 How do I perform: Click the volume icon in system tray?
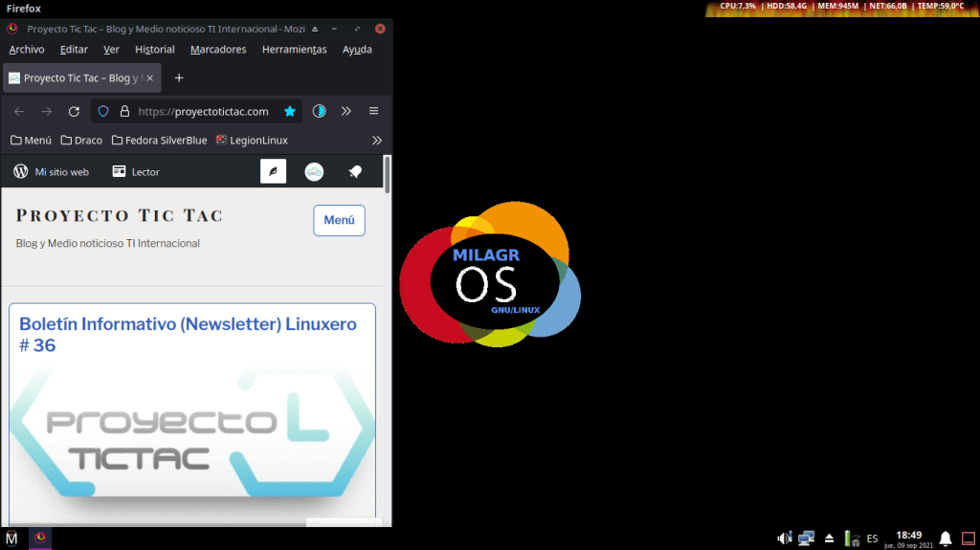(784, 539)
